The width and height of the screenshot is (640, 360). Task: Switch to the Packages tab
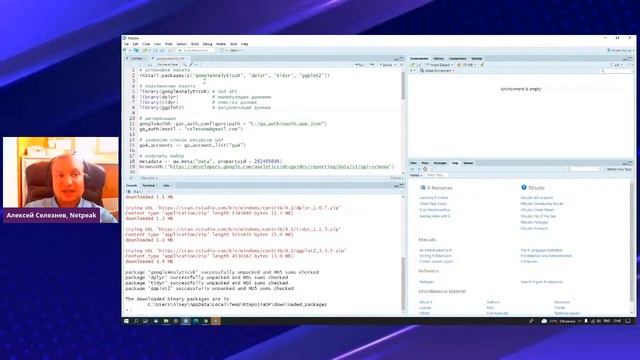tap(440, 163)
